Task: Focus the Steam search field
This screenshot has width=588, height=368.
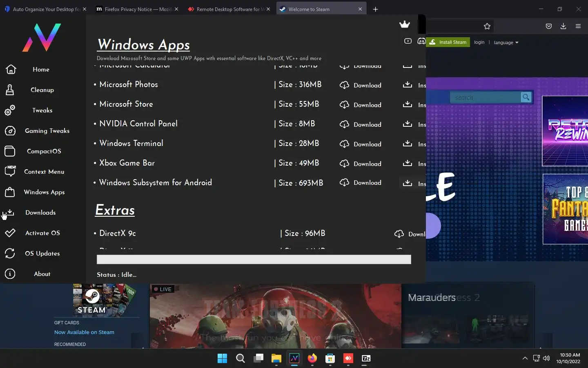Action: click(486, 97)
